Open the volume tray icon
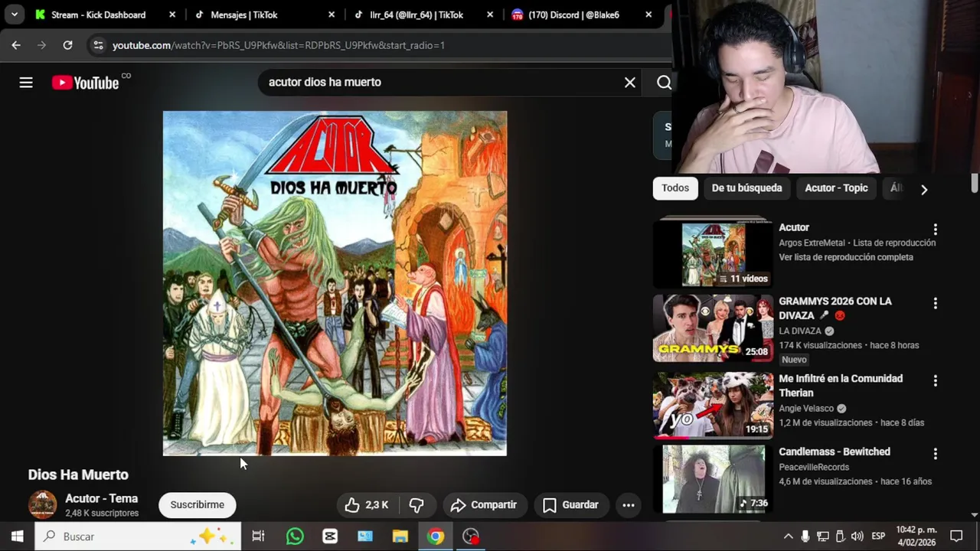This screenshot has width=980, height=551. coord(857,536)
